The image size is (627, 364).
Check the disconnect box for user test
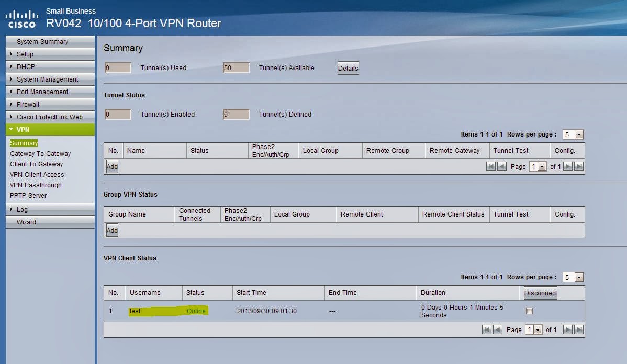(529, 311)
